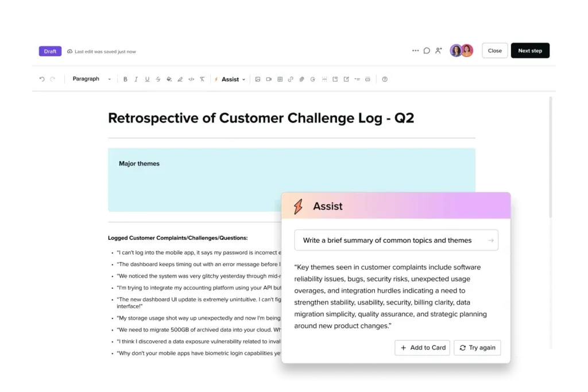Toggle italic text formatting
The height and width of the screenshot is (392, 588).
pyautogui.click(x=136, y=79)
